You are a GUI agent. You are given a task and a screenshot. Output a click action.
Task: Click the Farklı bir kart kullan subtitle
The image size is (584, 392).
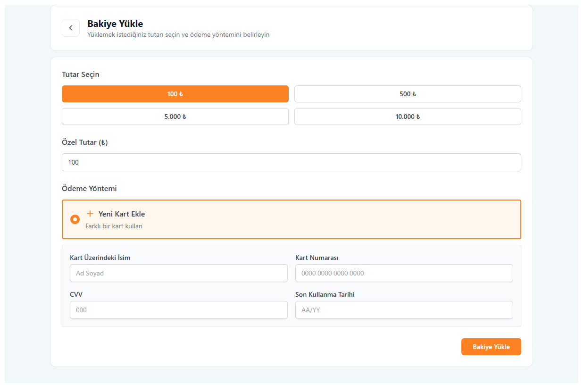point(114,226)
